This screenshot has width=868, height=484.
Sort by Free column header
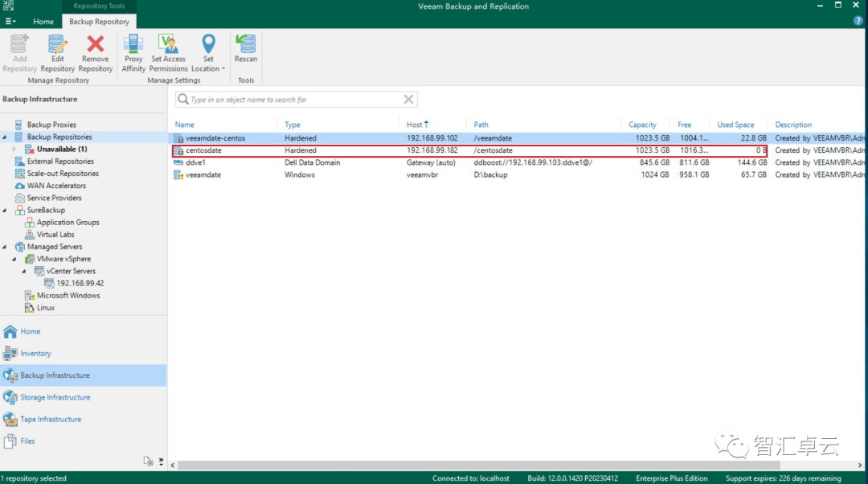pos(684,125)
